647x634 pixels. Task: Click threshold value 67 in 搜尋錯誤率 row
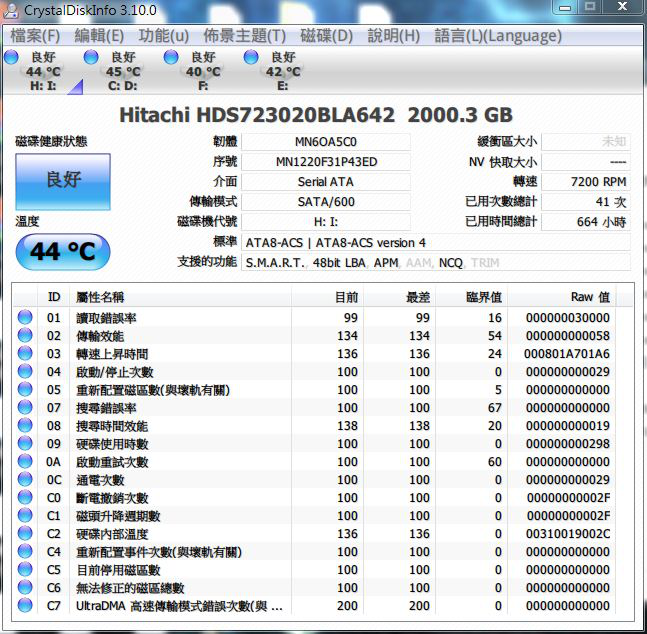tap(494, 408)
